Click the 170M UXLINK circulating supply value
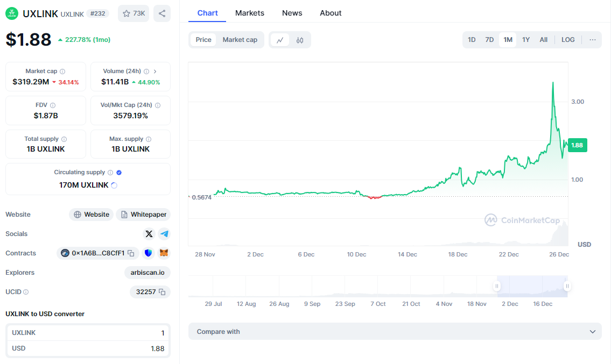Viewport: 611px width, 364px height. (84, 185)
